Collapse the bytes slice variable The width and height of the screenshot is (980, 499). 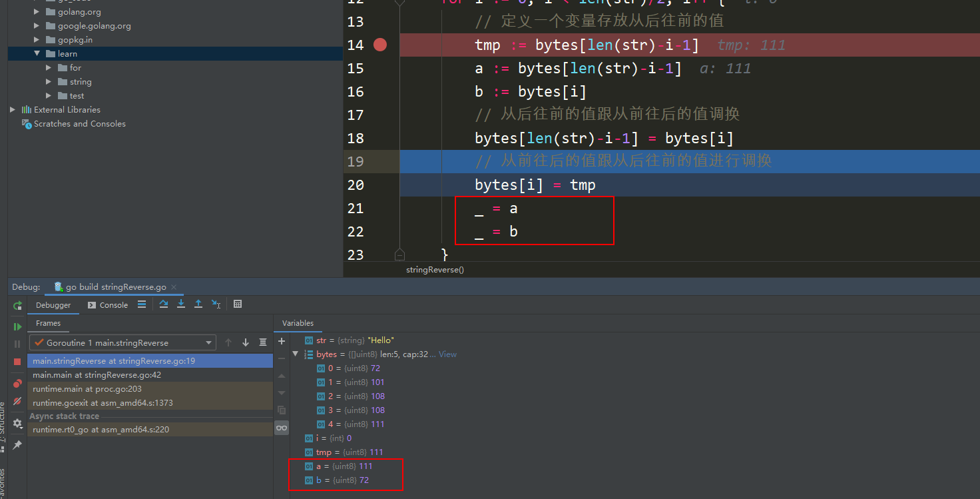coord(296,354)
